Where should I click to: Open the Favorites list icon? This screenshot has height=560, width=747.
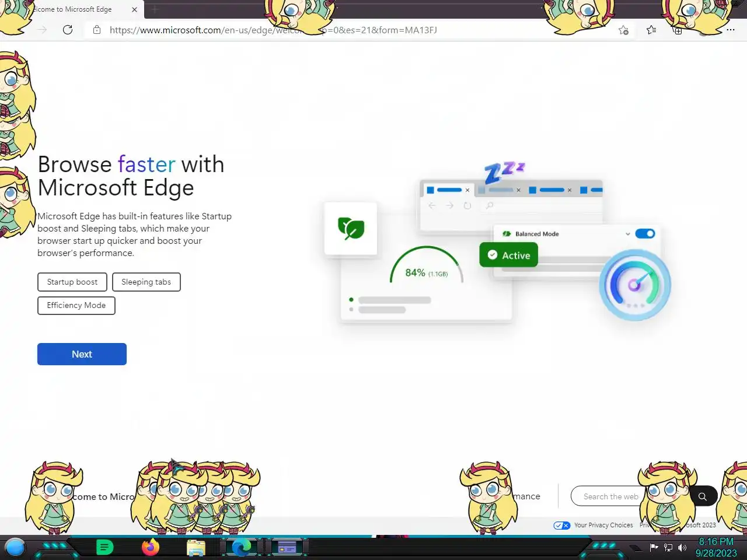click(x=651, y=30)
